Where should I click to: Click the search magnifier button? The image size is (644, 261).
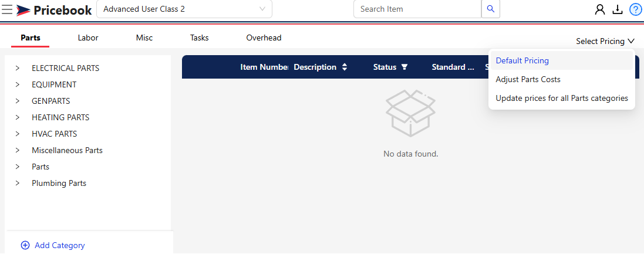491,9
